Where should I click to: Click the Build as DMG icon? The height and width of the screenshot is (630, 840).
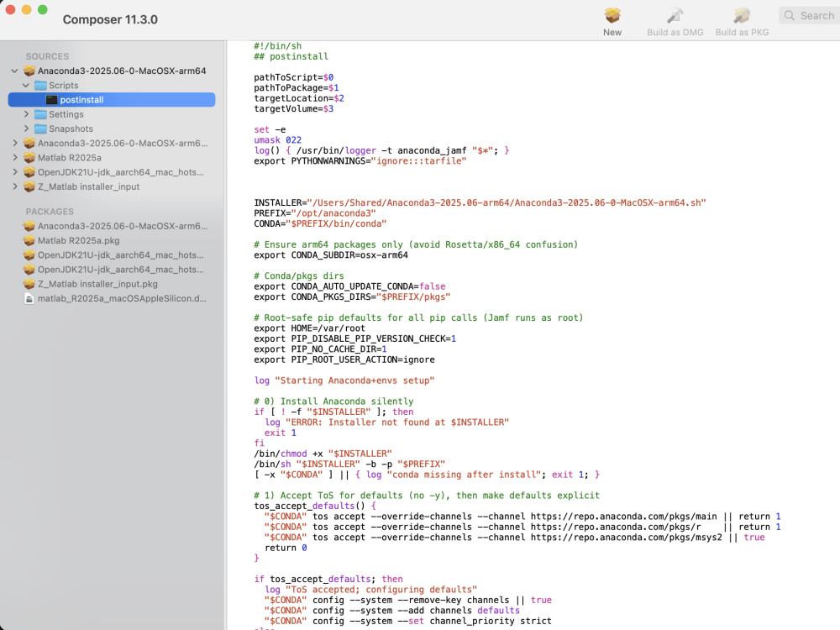click(675, 15)
